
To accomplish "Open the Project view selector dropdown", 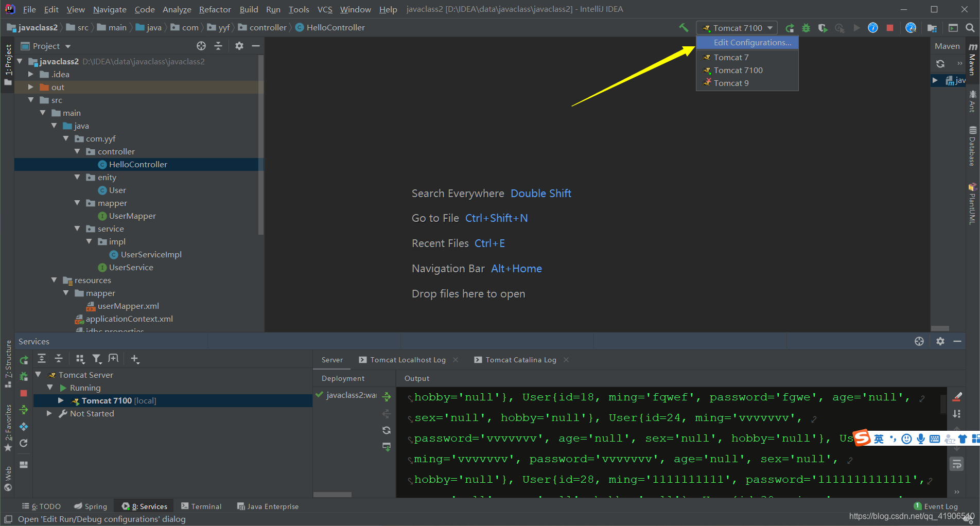I will 46,46.
